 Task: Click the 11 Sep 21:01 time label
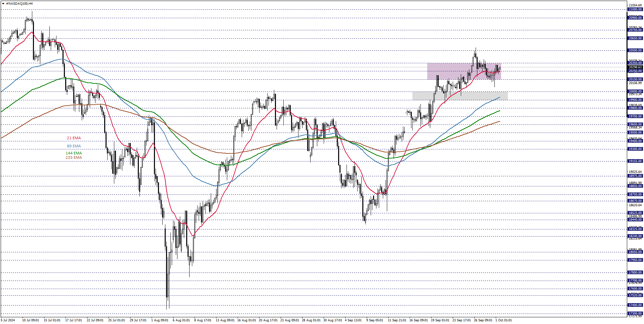click(x=397, y=320)
